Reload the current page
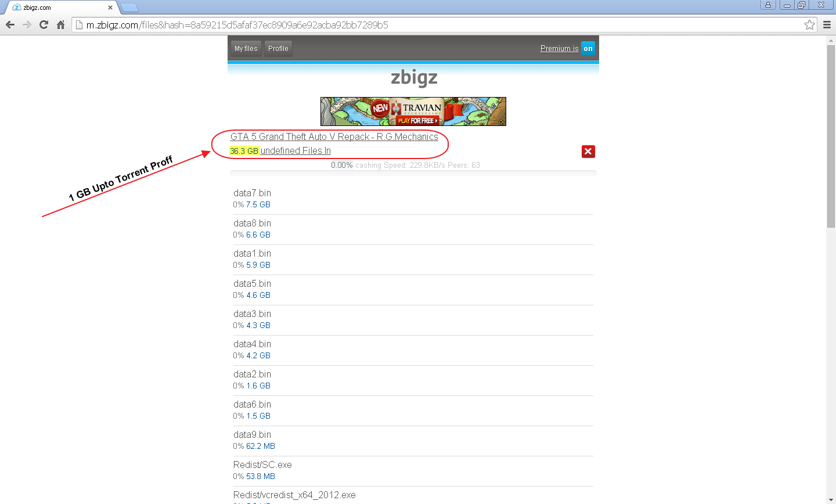 (x=44, y=25)
